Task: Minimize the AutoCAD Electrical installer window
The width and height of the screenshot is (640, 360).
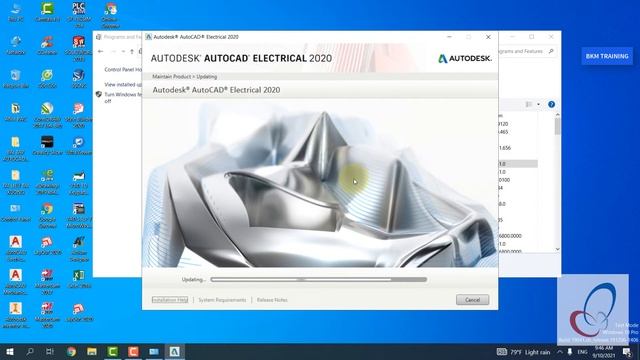Action: (449, 37)
